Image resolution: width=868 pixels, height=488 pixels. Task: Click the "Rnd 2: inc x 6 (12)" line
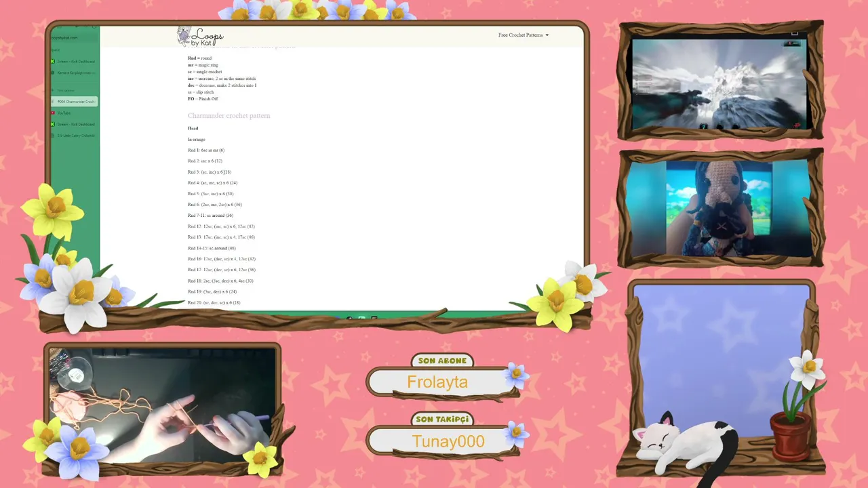pyautogui.click(x=205, y=161)
